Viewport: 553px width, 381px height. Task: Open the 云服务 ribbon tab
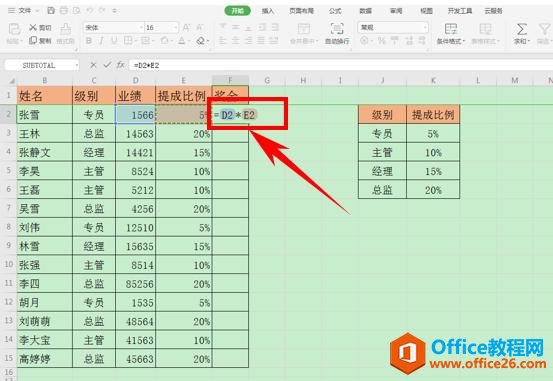pos(493,11)
